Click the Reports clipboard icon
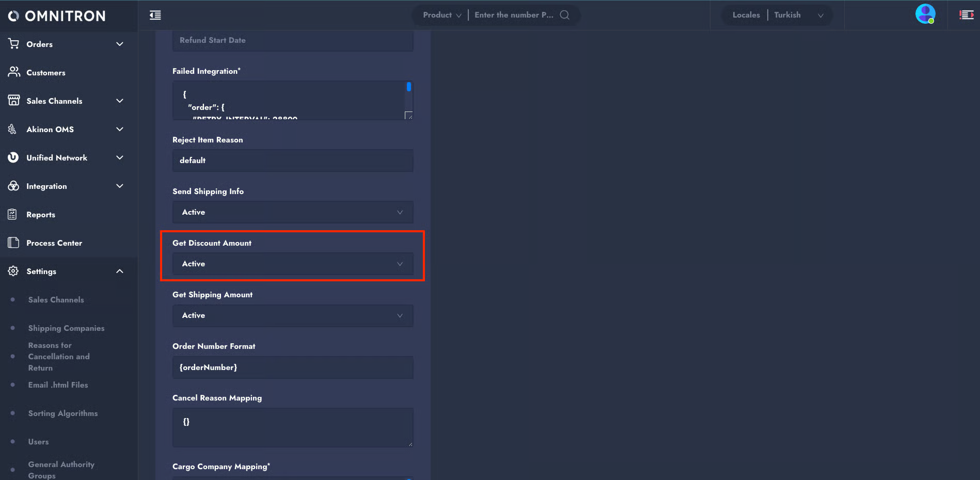Screen dimensions: 980x480 click(13, 214)
